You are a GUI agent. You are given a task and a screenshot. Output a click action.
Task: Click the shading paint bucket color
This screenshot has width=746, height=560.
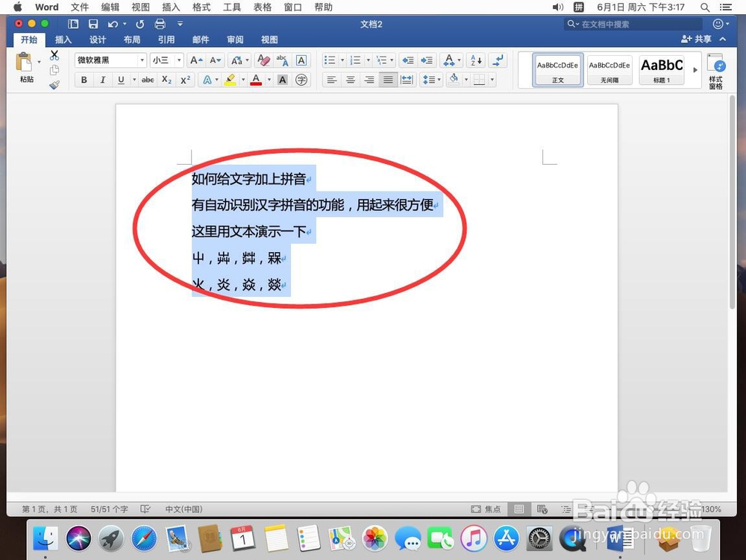pyautogui.click(x=454, y=80)
